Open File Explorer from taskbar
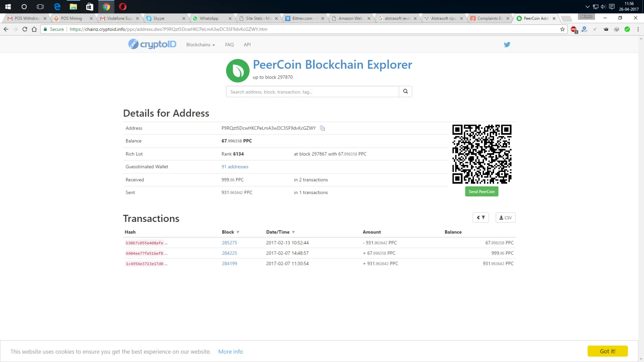 [x=73, y=7]
